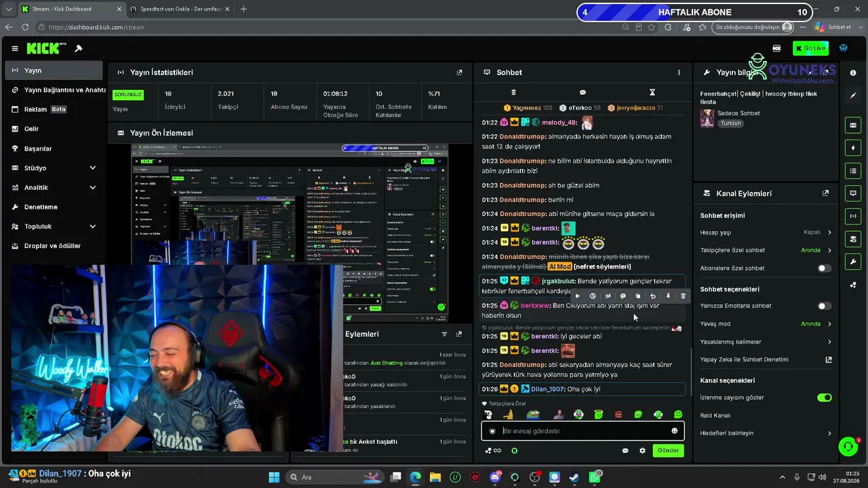Click the Turkish language tag
The height and width of the screenshot is (488, 868).
click(730, 123)
